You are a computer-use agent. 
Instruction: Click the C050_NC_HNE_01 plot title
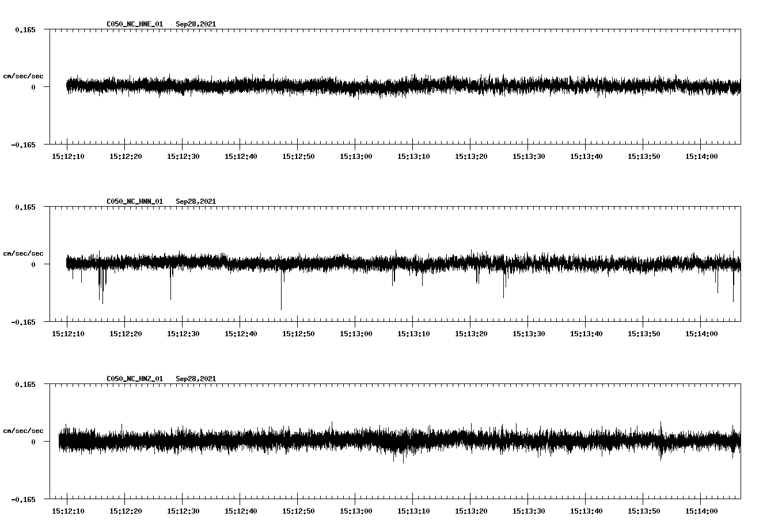[x=135, y=24]
